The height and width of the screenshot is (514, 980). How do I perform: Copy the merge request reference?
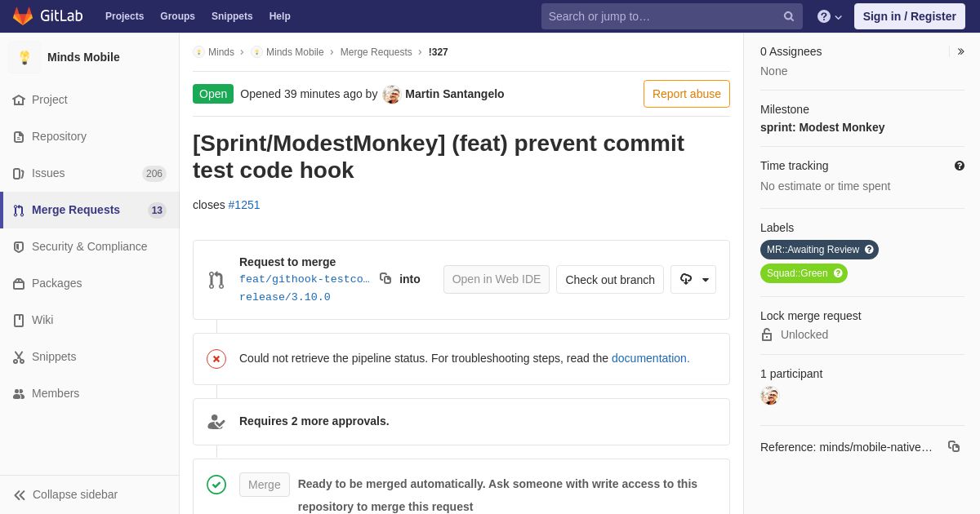point(954,446)
